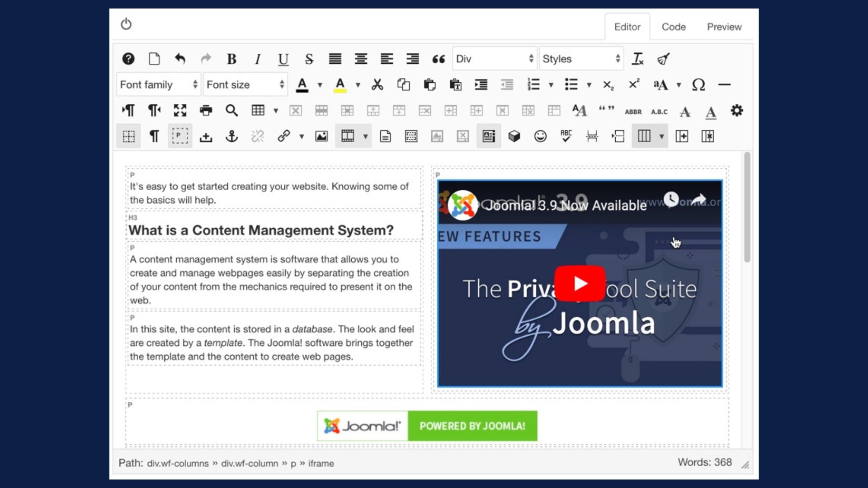Image resolution: width=868 pixels, height=488 pixels.
Task: Select div.wf-column in the path bar
Action: pyautogui.click(x=250, y=463)
